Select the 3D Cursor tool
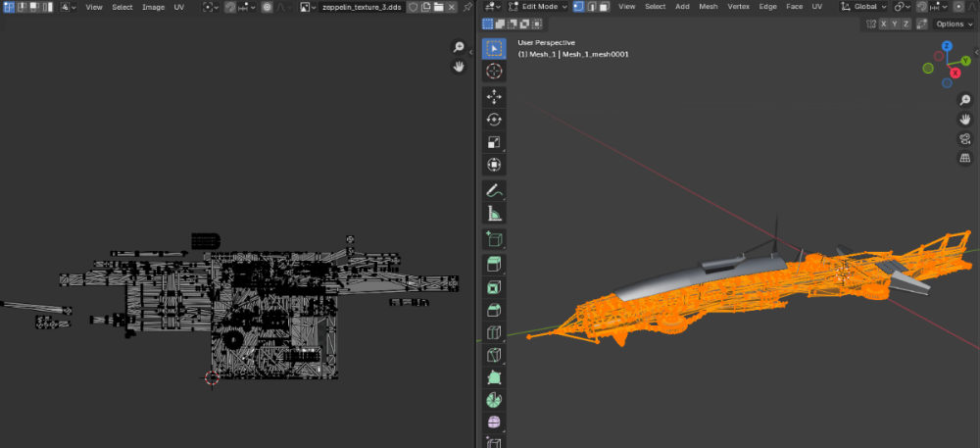 point(494,72)
